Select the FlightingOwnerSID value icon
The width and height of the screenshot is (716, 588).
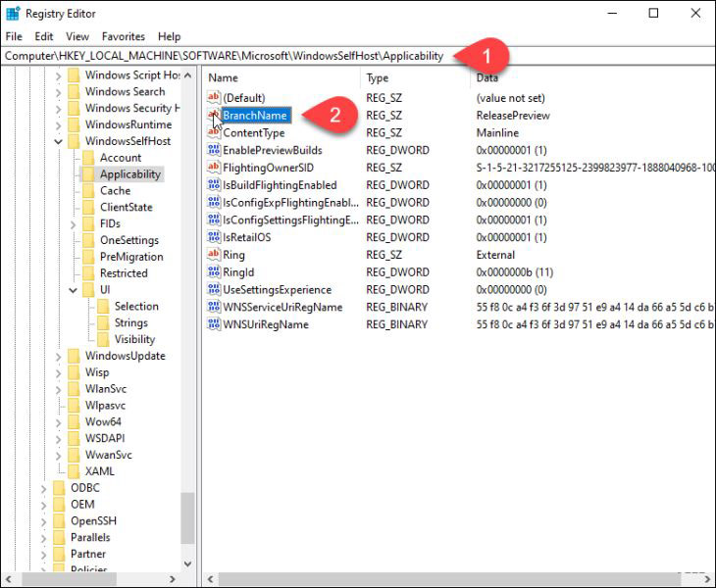click(x=214, y=168)
